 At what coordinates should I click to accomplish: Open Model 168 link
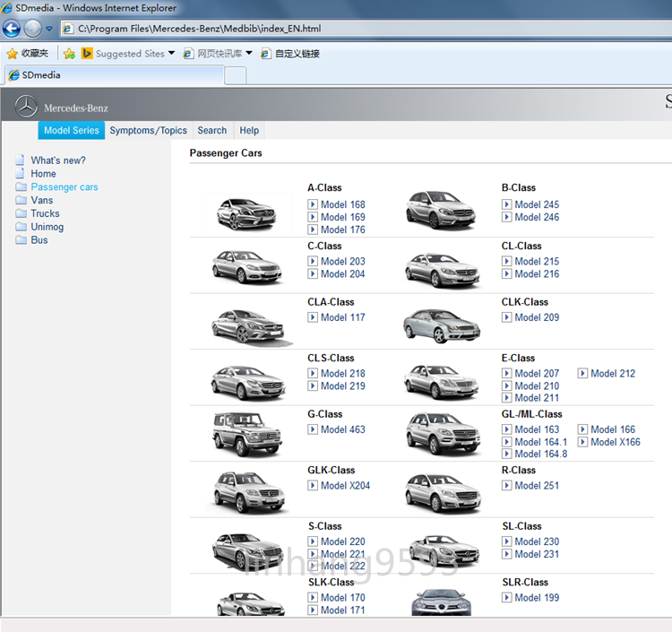coord(343,204)
